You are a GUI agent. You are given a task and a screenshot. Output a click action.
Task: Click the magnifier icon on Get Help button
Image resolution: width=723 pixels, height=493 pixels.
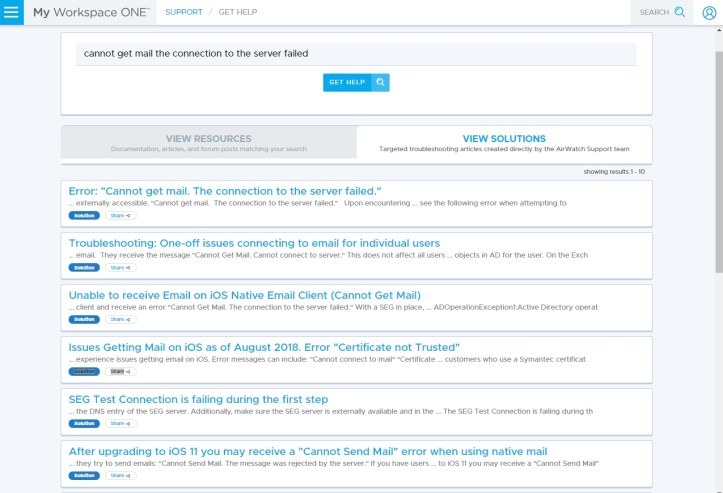point(380,82)
